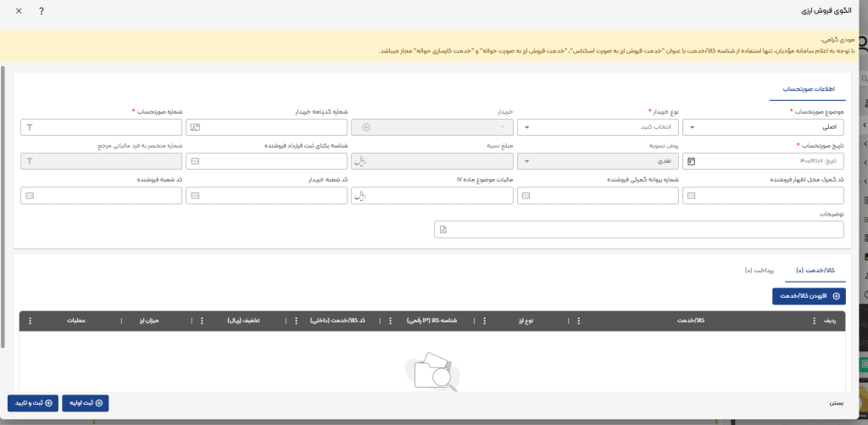Image resolution: width=868 pixels, height=425 pixels.
Task: Open the calendar picker for تاریخ صورتحساب
Action: click(691, 160)
